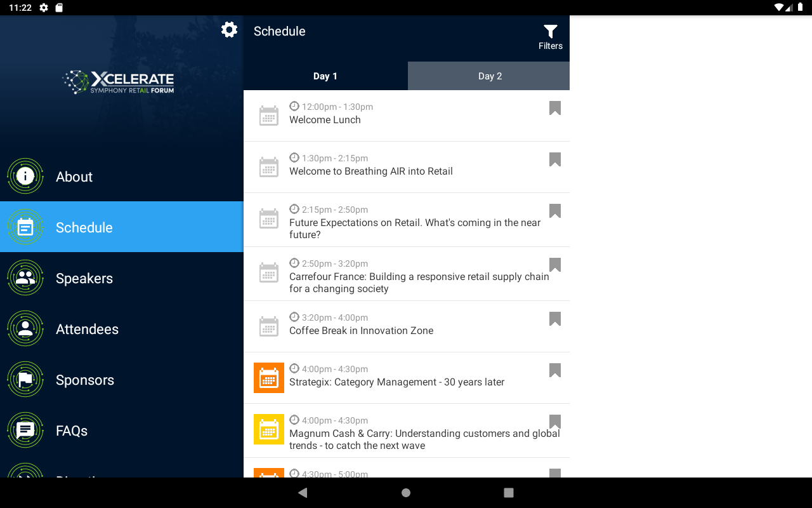Bookmark the Welcome Lunch session
Image resolution: width=812 pixels, height=508 pixels.
coord(555,109)
